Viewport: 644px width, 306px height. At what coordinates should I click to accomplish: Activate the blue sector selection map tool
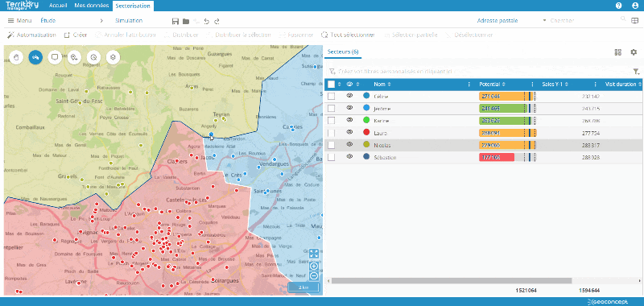[x=35, y=57]
